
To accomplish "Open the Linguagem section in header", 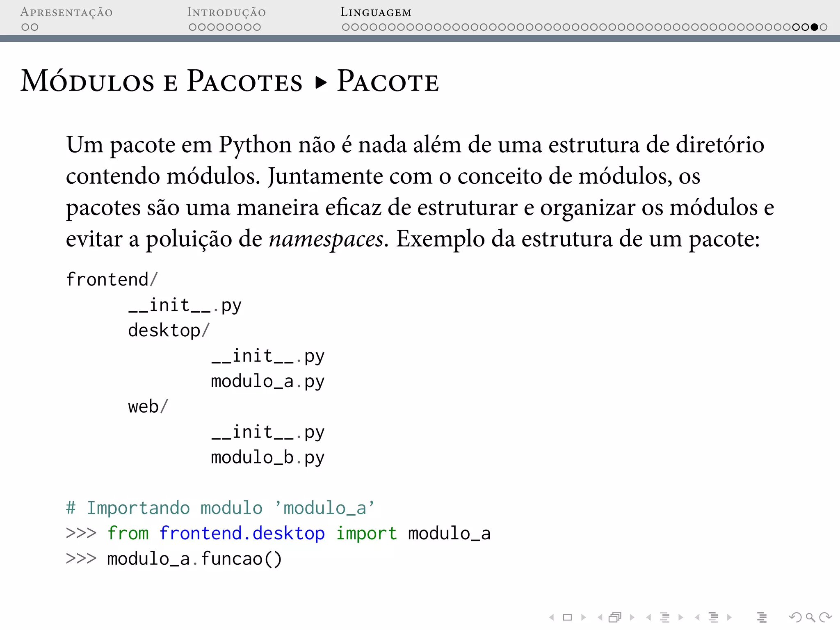I will tap(376, 12).
